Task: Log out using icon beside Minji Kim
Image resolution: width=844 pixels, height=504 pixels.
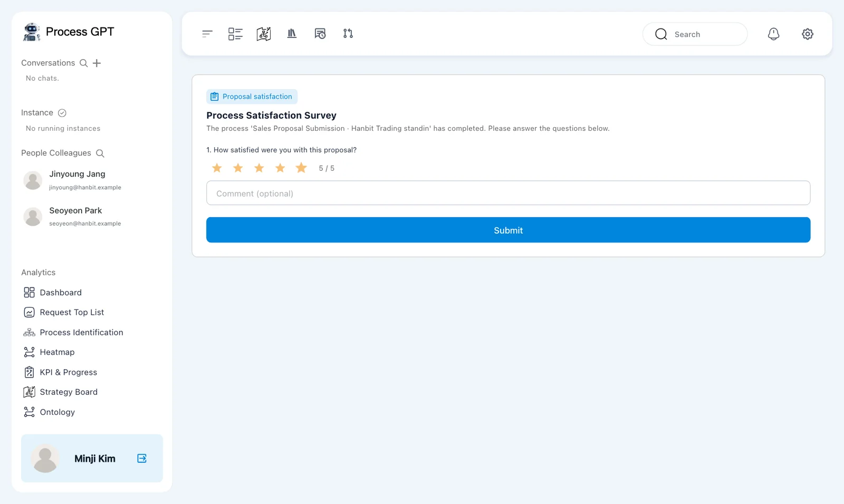Action: [142, 458]
